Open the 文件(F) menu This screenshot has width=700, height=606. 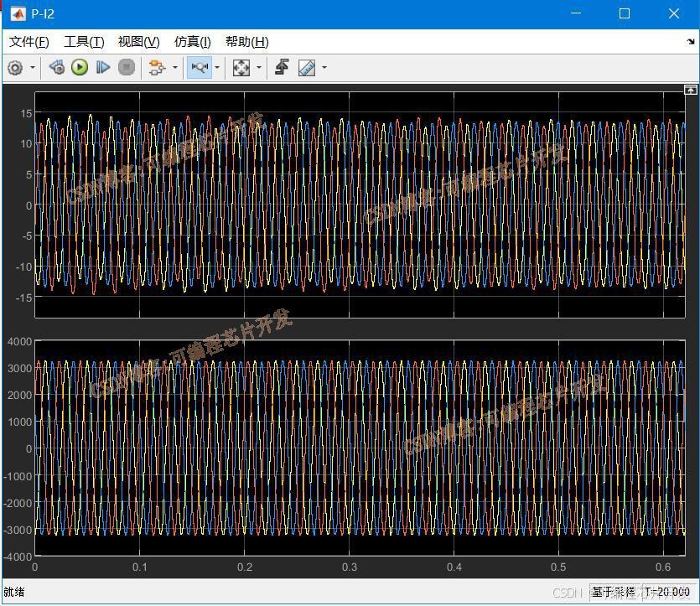[x=29, y=42]
